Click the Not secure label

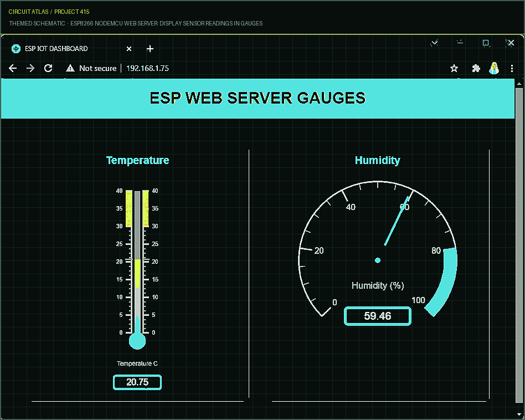(x=98, y=68)
